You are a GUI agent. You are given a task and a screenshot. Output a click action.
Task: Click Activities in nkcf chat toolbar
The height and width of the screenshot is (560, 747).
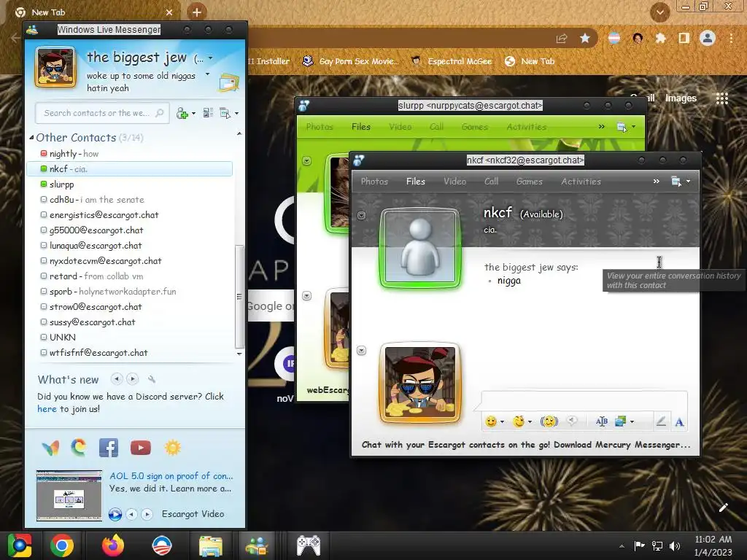click(x=581, y=182)
